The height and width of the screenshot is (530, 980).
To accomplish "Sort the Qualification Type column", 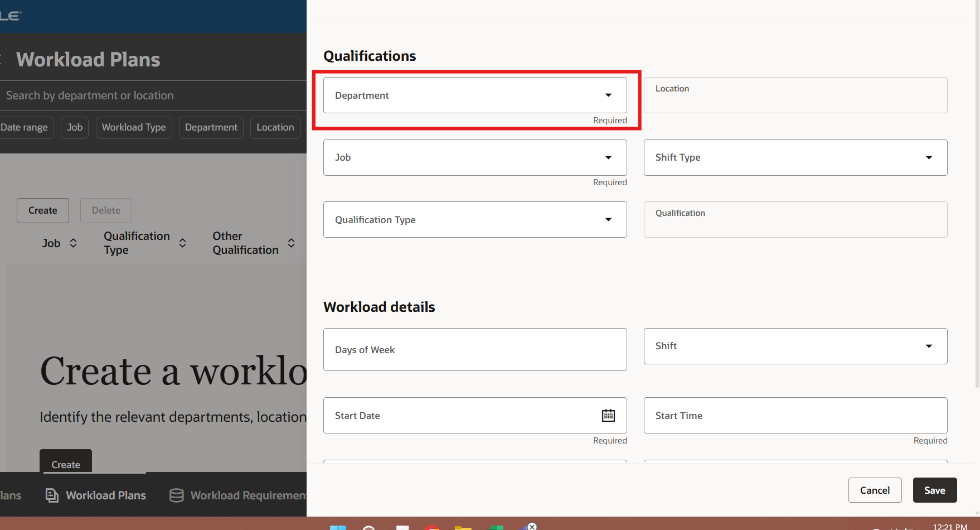I will 182,243.
